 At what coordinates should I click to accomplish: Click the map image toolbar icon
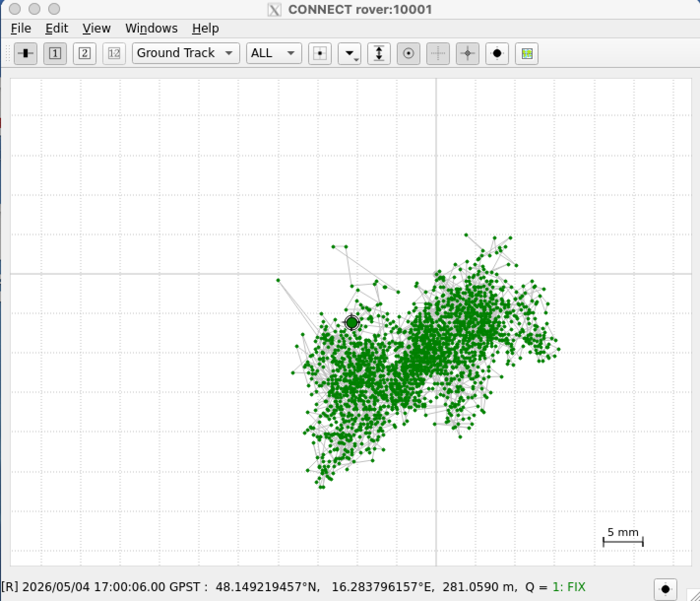(527, 53)
